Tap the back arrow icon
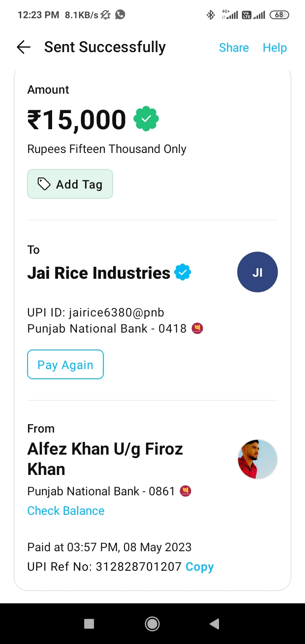305x644 pixels. click(x=24, y=47)
